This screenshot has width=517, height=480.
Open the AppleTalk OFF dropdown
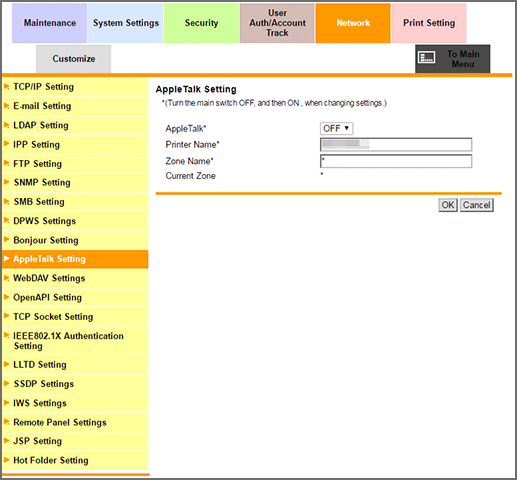336,128
